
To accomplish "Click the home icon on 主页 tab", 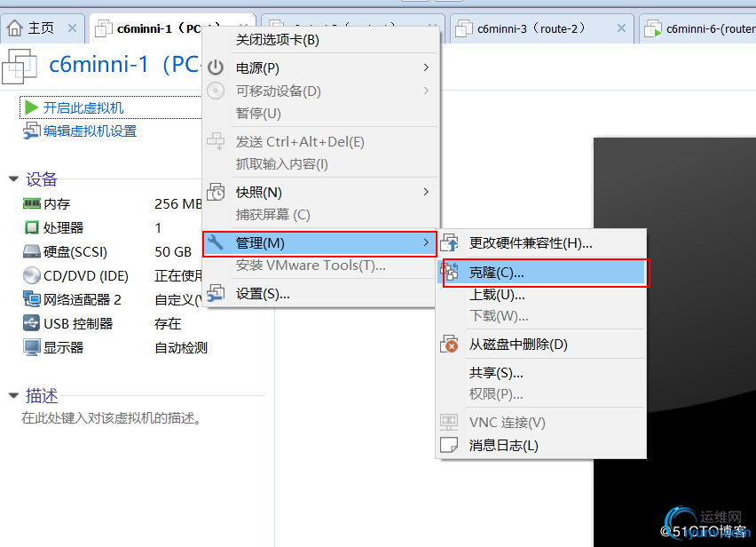I will [15, 28].
